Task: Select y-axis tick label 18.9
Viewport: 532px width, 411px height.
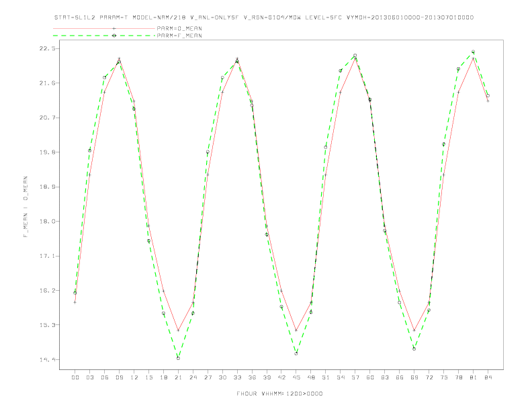Action: click(x=47, y=187)
